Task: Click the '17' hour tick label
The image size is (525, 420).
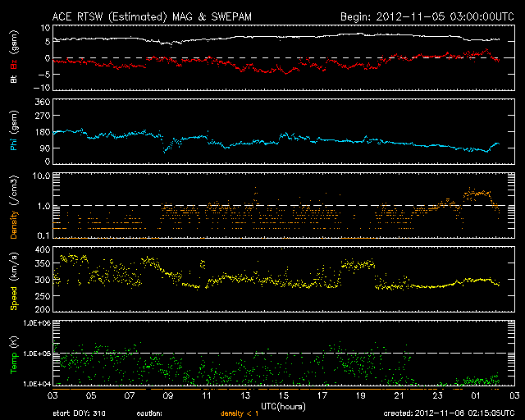Action: click(x=322, y=396)
